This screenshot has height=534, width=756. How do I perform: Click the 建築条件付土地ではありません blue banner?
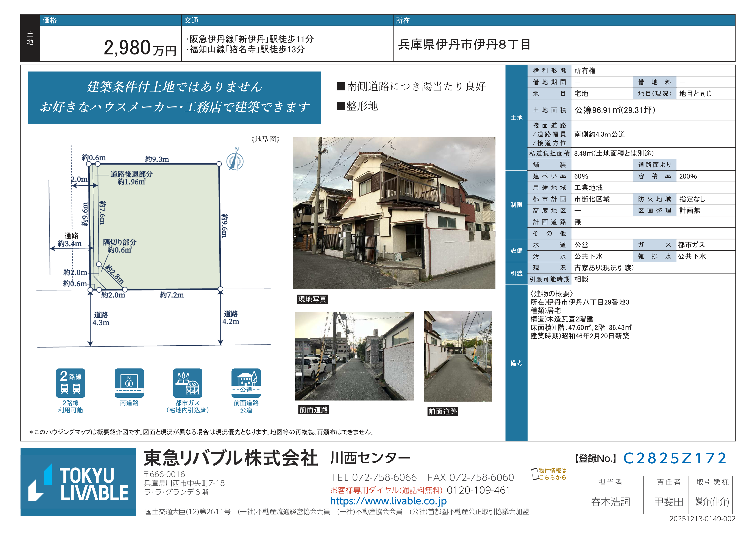175,97
